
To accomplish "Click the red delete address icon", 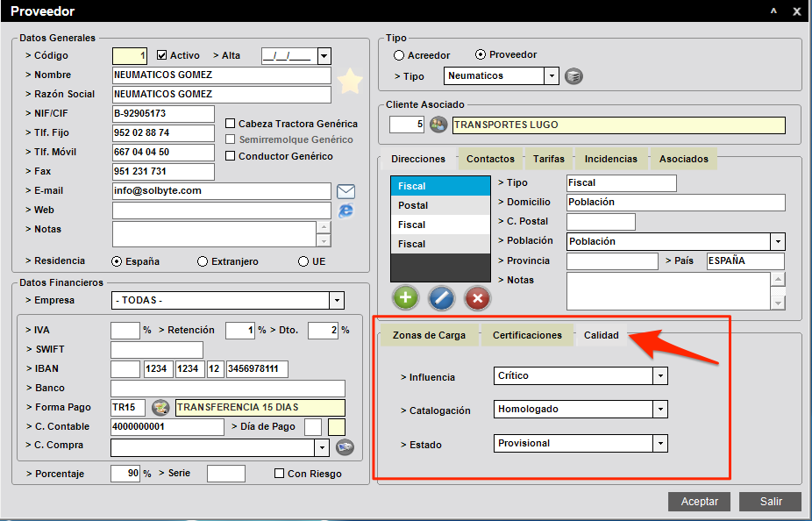I will 477,297.
